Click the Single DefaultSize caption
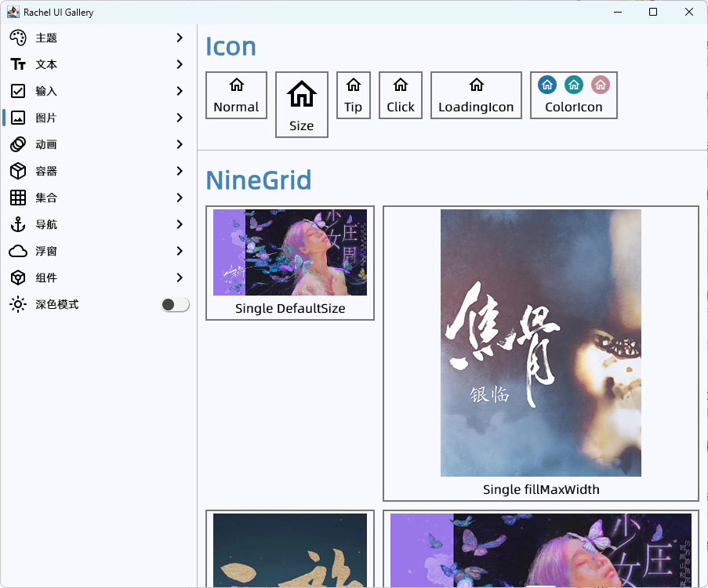This screenshot has height=588, width=708. [290, 308]
